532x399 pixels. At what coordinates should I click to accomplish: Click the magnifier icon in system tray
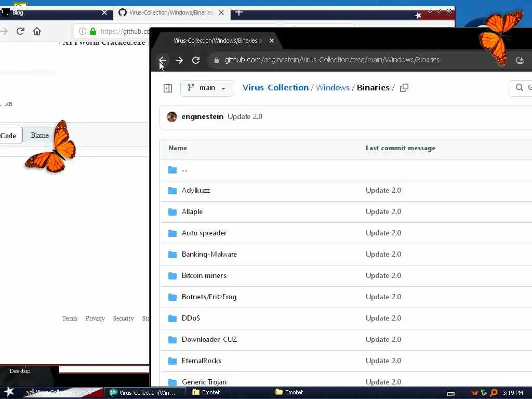pyautogui.click(x=494, y=393)
